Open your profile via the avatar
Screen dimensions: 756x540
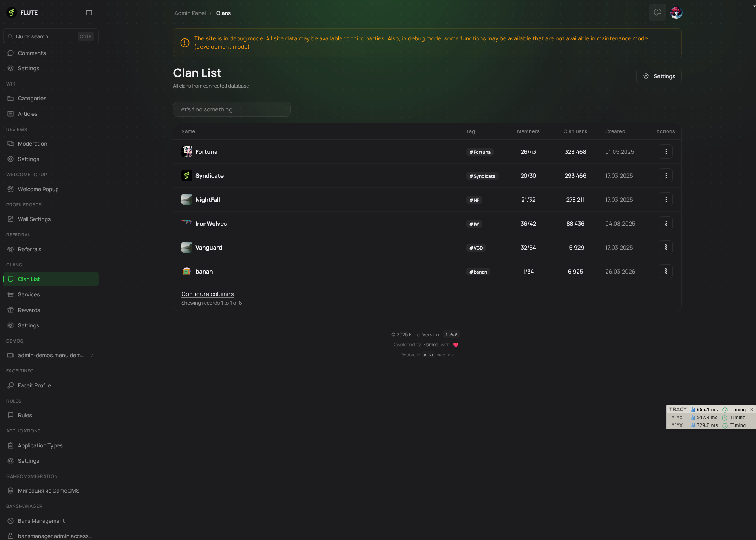[x=676, y=12]
